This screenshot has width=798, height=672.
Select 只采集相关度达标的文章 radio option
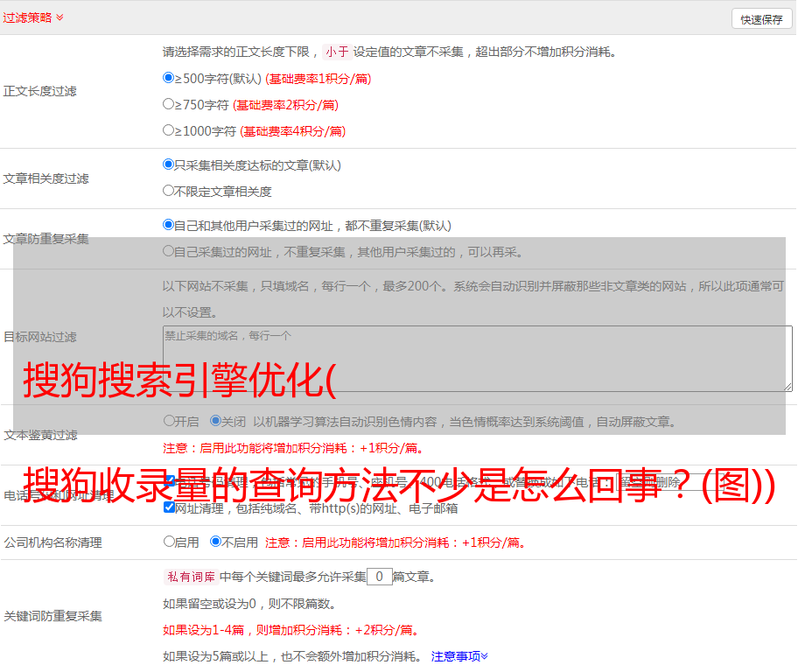click(168, 164)
